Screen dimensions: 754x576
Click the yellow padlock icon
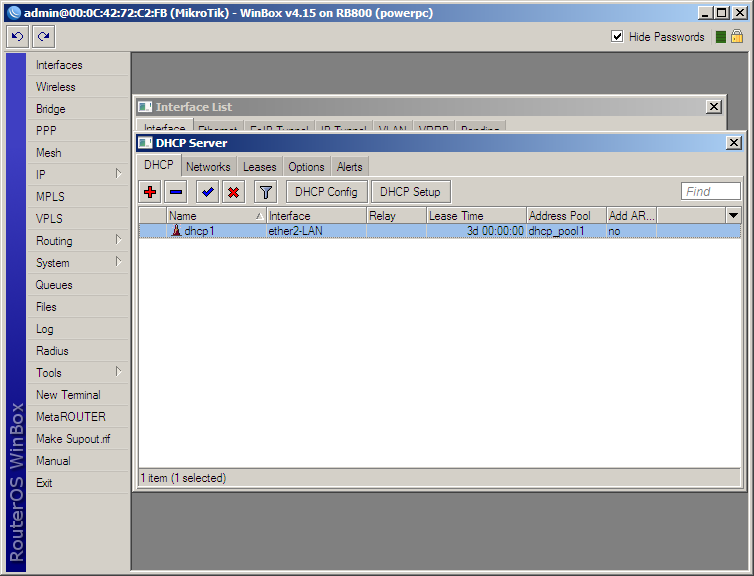pyautogui.click(x=737, y=37)
